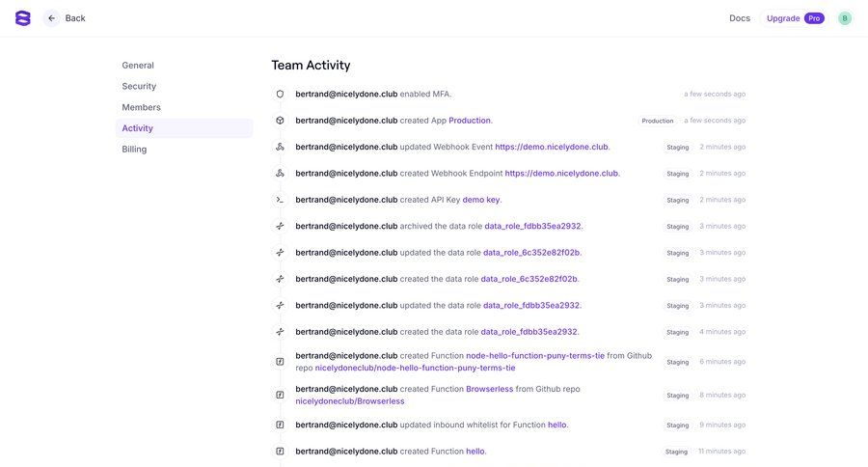Click the Production environment badge
Image resolution: width=868 pixels, height=467 pixels.
(x=658, y=121)
